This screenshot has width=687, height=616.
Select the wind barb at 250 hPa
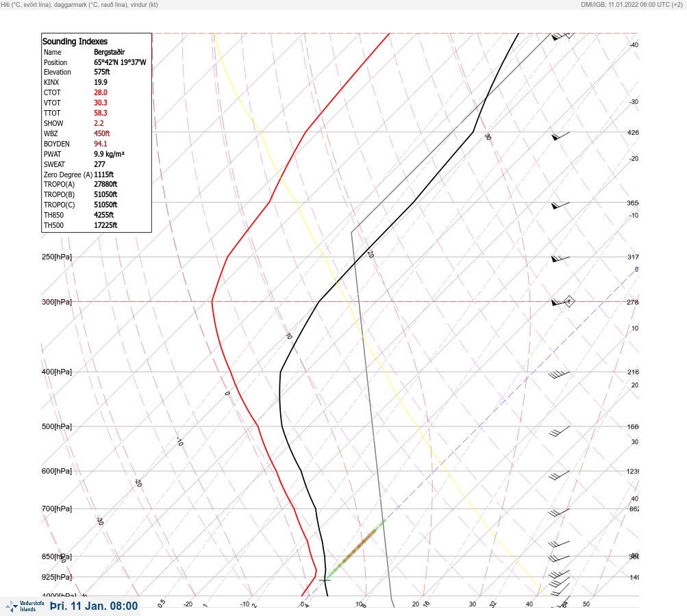(x=560, y=259)
